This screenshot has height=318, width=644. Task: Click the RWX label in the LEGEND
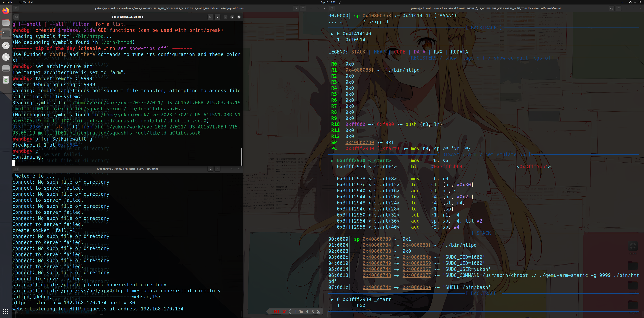[438, 52]
